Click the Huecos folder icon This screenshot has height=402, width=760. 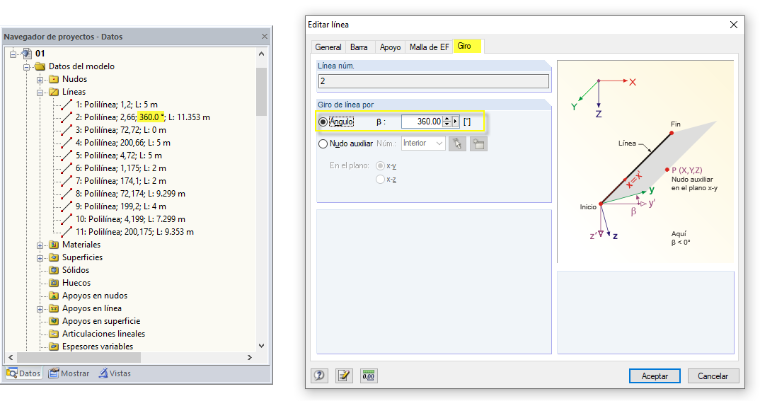point(54,283)
